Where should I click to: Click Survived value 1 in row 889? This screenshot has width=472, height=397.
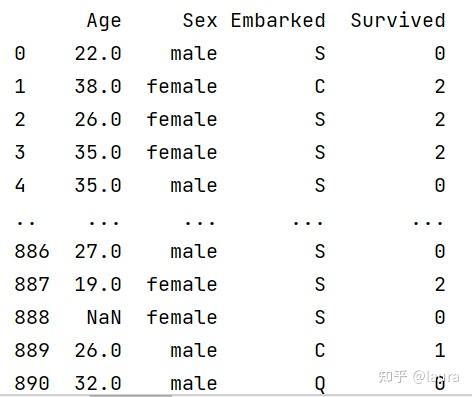point(440,350)
